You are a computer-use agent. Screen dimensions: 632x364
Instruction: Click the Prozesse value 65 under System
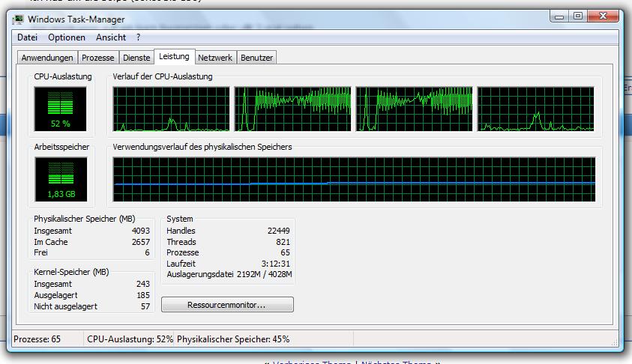[286, 252]
